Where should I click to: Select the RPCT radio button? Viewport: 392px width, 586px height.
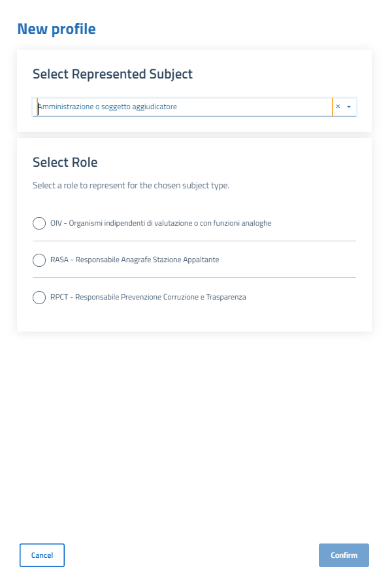[x=39, y=298]
